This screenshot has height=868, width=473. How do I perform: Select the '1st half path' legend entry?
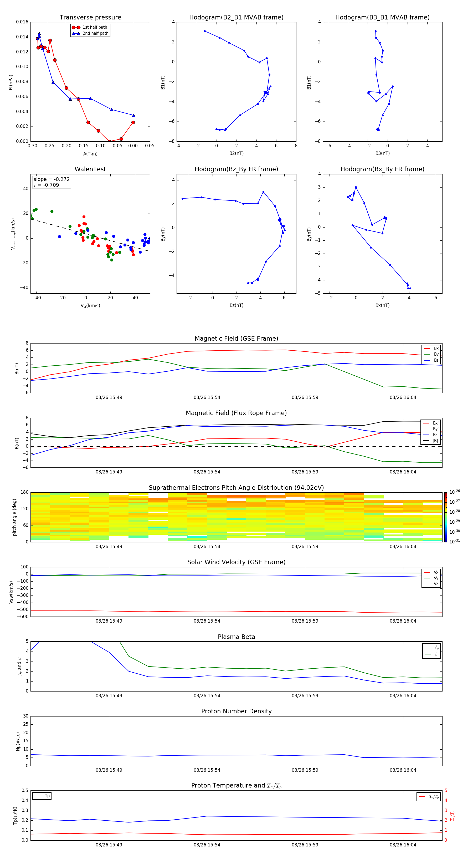click(90, 27)
